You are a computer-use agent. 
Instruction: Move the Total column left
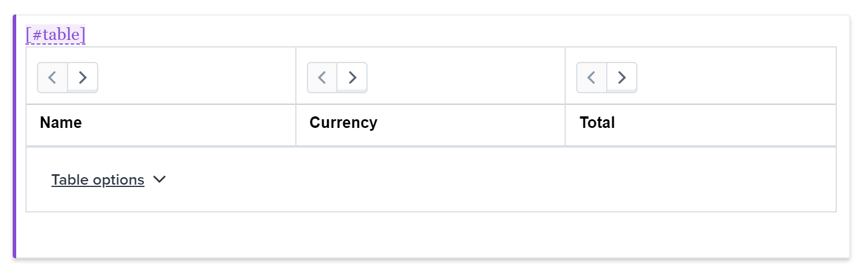tap(592, 78)
